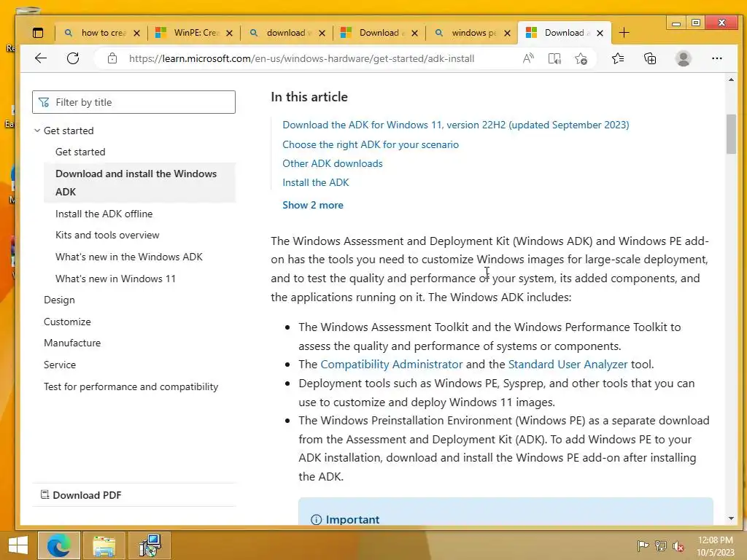Switch to the 'how to cre' tab

102,33
